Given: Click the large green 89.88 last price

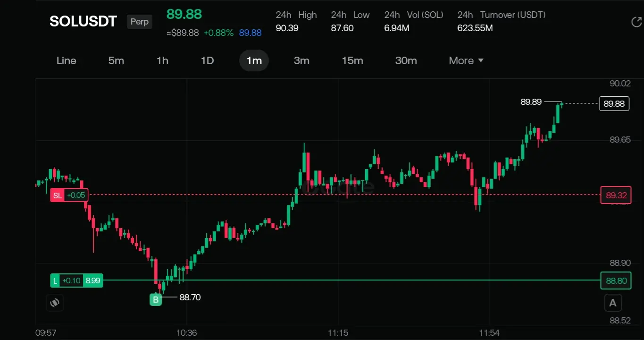Looking at the screenshot, I should click(x=184, y=14).
